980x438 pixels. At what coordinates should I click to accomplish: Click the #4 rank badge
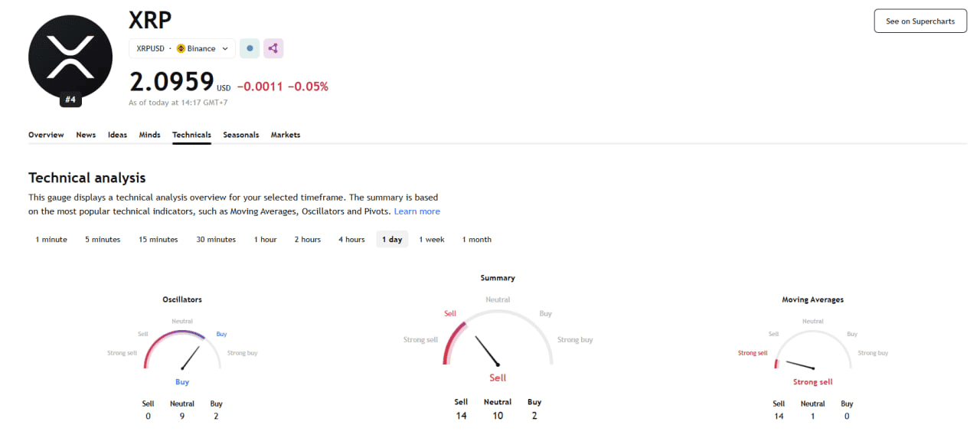(70, 100)
